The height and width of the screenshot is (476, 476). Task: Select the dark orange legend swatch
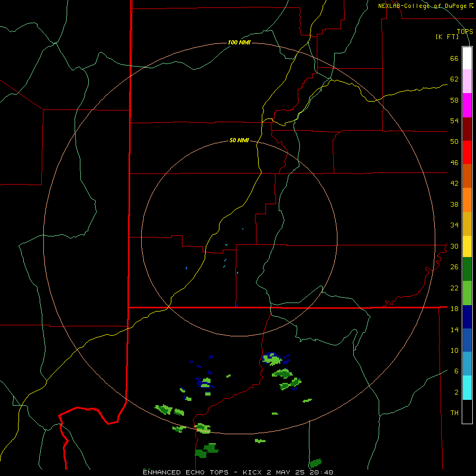tap(467, 176)
